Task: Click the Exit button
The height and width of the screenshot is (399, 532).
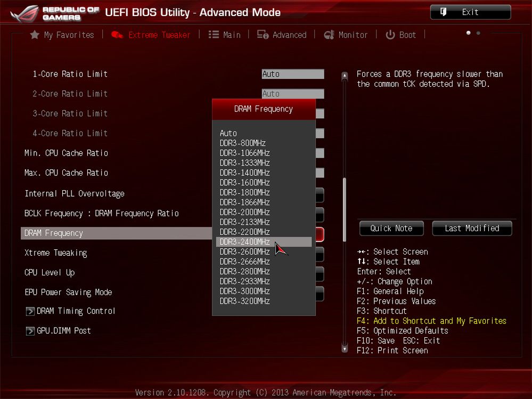Action: 470,12
